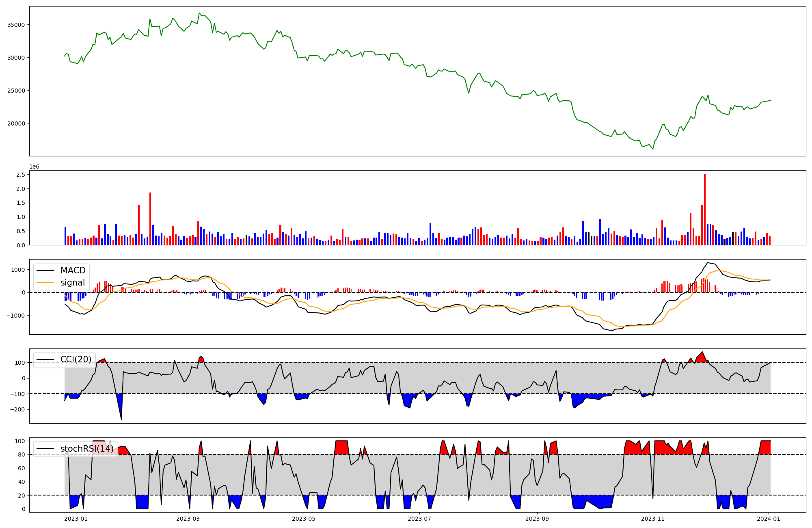This screenshot has width=812, height=528.
Task: Click the 35000 price axis tick label
Action: (16, 25)
